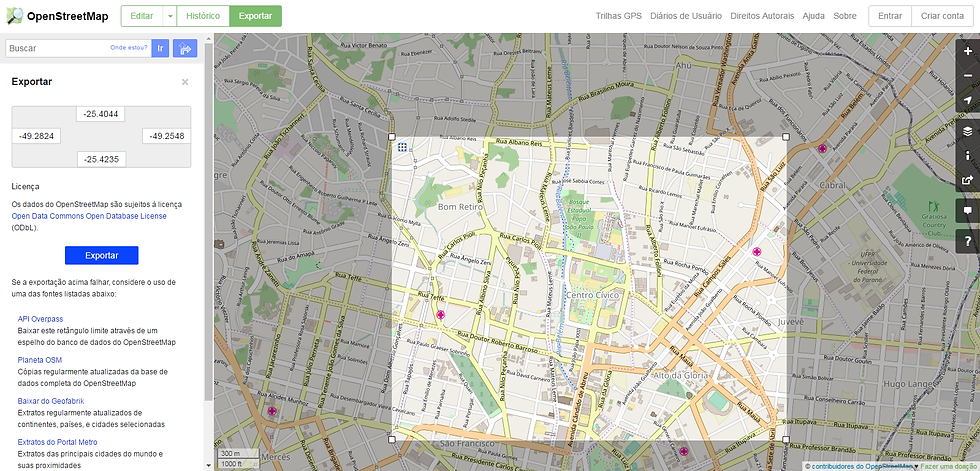This screenshot has height=471, width=980.
Task: Click the pink marker below Rua Itupava
Action: pos(684,451)
